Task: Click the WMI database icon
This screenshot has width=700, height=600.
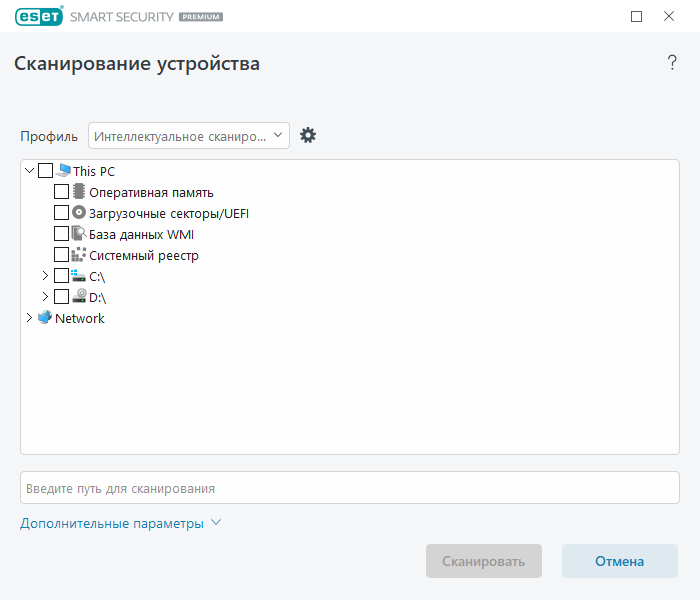Action: 79,233
